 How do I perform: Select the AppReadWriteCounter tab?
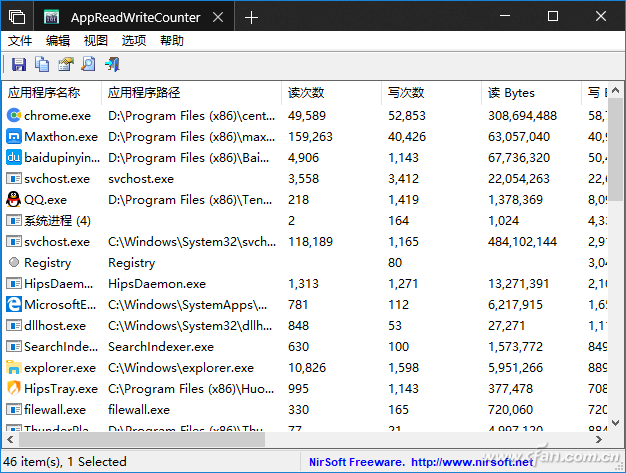coord(134,17)
